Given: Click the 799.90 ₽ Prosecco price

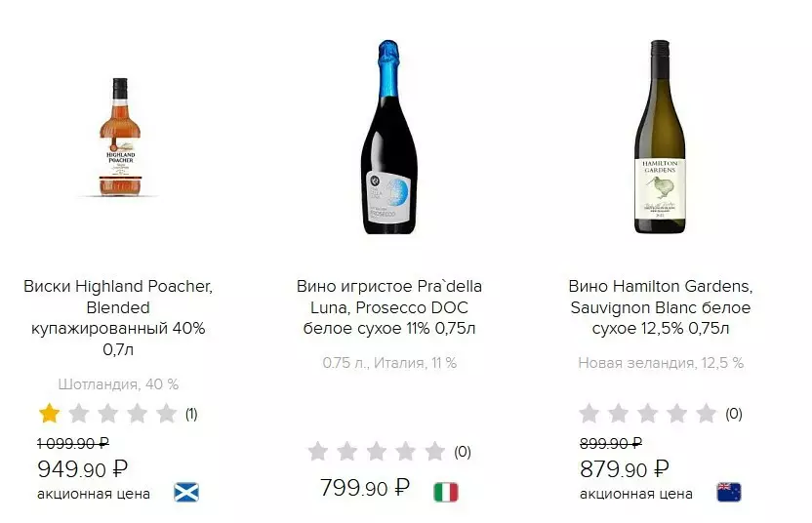Looking at the screenshot, I should tap(364, 488).
